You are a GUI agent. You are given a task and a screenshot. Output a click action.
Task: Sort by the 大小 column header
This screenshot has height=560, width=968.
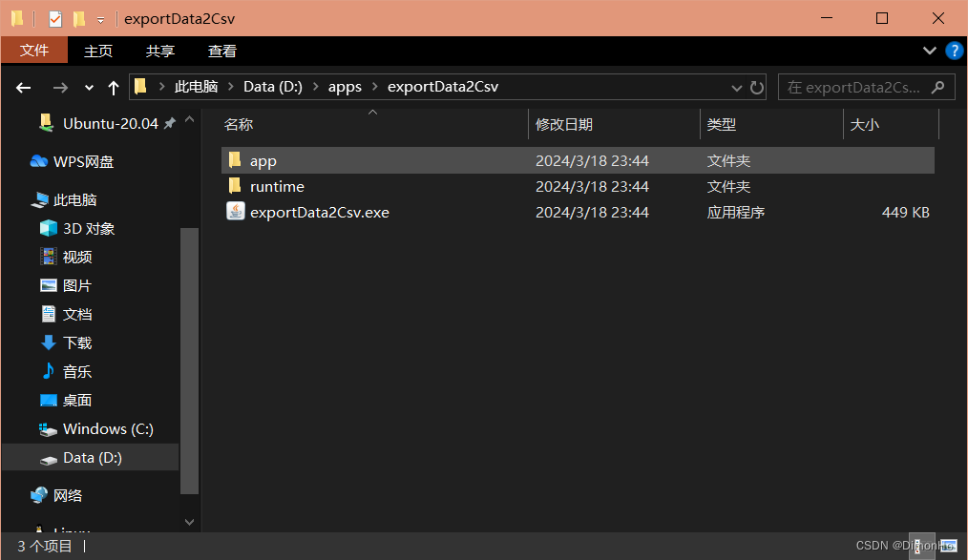point(891,124)
